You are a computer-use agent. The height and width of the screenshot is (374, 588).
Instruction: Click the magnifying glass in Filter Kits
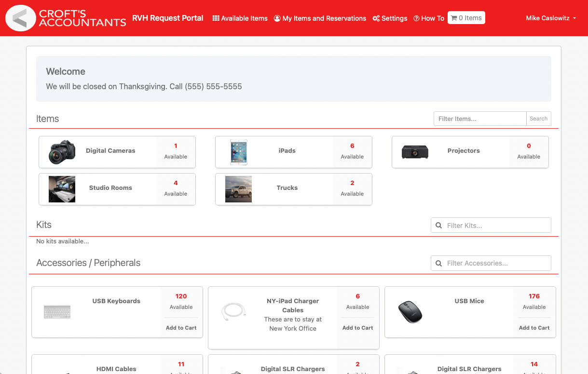(x=438, y=225)
